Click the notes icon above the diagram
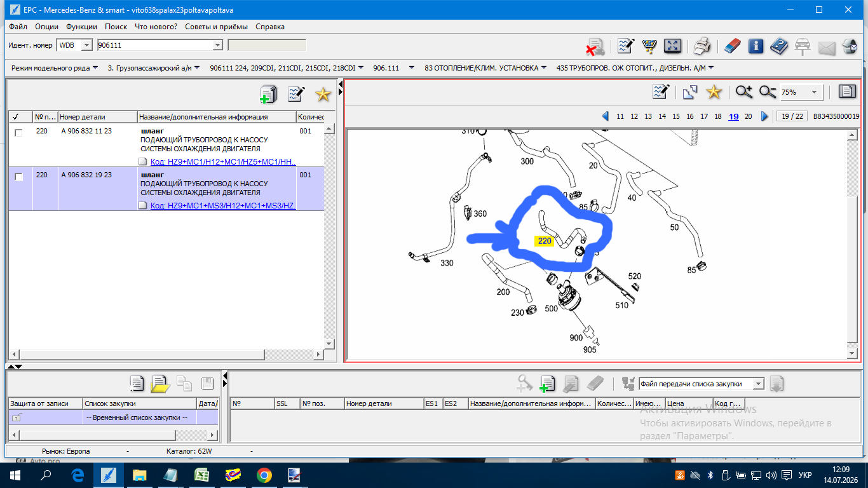This screenshot has width=868, height=488. click(x=661, y=92)
